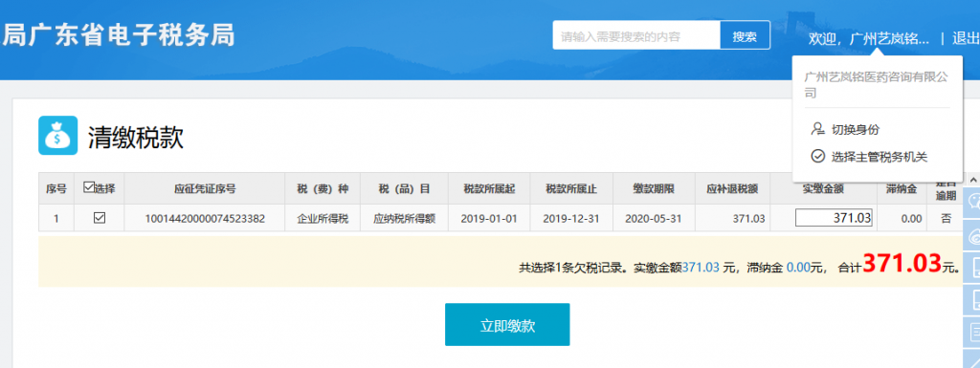Click the 搜索 search button

(x=745, y=36)
